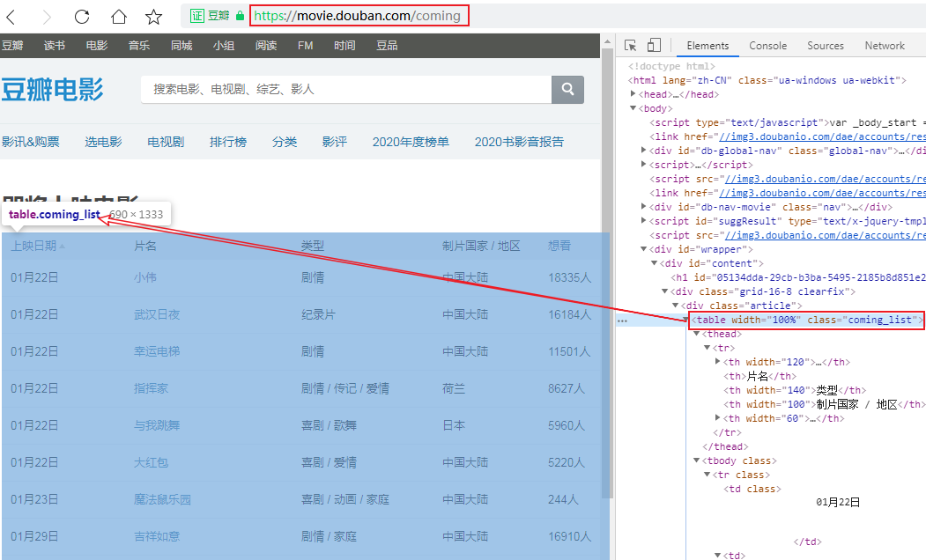Submit the search with the magnifier button
Screen dimensions: 926x560
click(567, 89)
